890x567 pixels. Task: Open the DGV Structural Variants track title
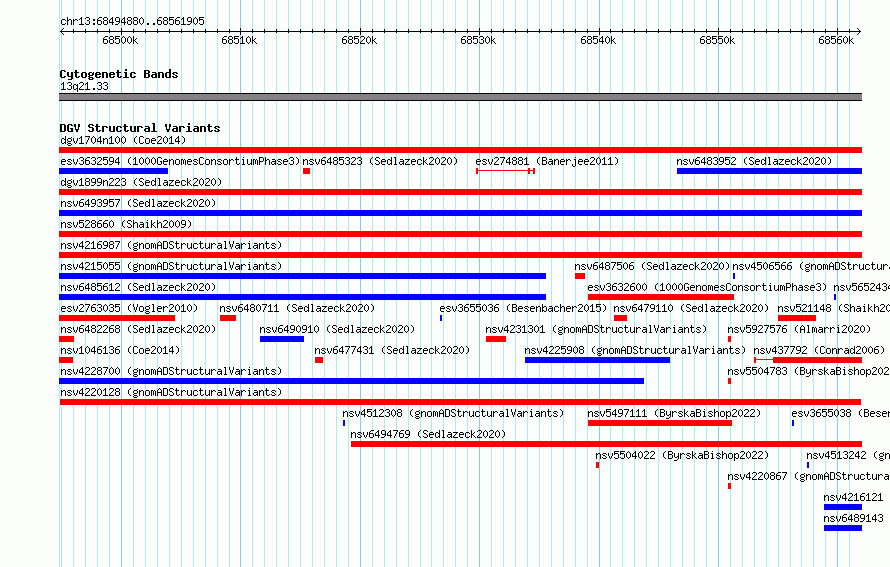click(x=140, y=128)
